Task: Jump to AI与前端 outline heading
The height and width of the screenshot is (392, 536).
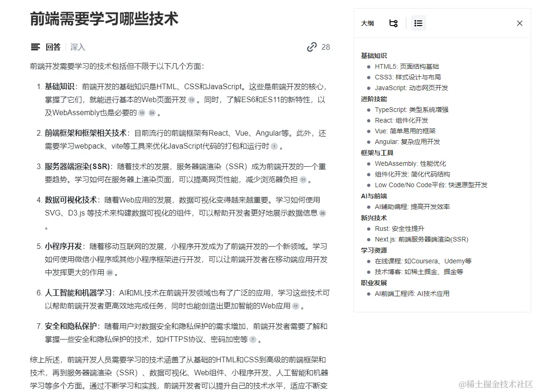Action: [374, 196]
